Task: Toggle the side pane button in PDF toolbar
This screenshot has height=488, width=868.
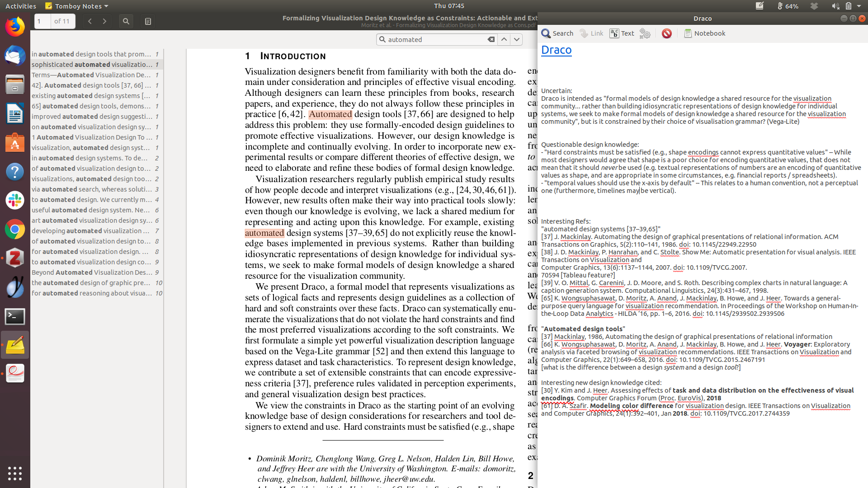Action: (x=148, y=21)
